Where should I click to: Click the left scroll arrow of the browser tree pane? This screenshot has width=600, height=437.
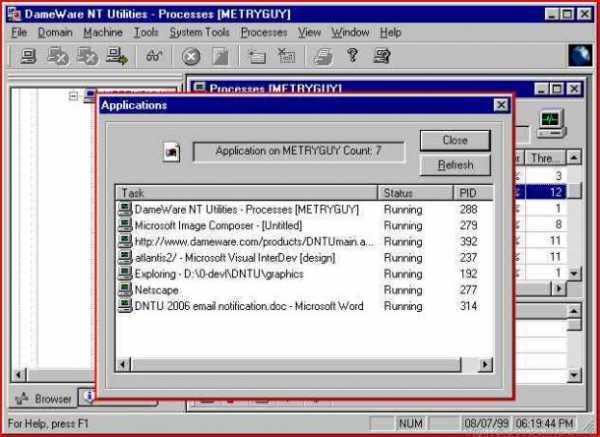pos(18,375)
